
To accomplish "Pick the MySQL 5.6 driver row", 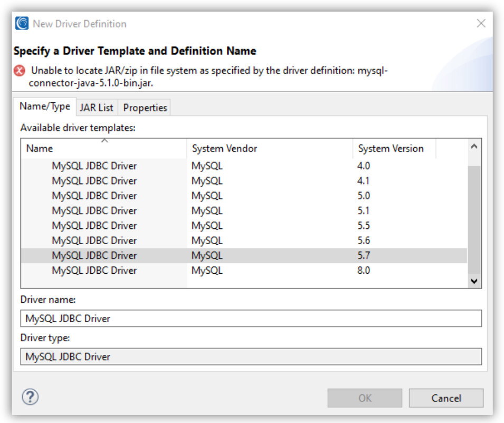I will tap(94, 241).
